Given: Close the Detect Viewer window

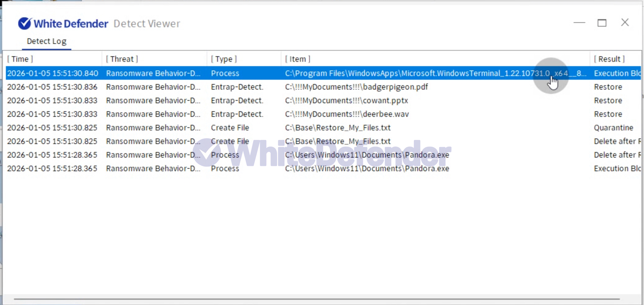Looking at the screenshot, I should click(x=625, y=23).
